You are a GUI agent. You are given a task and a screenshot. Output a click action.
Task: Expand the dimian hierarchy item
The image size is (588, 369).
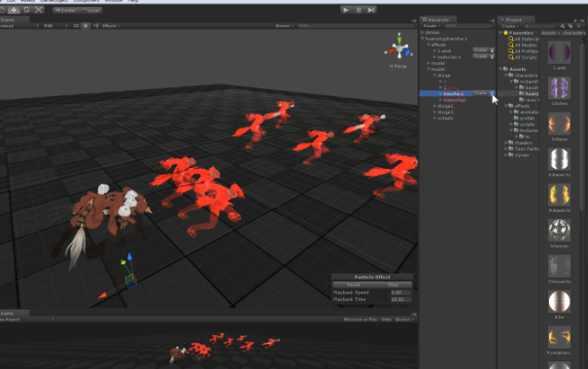tap(423, 33)
